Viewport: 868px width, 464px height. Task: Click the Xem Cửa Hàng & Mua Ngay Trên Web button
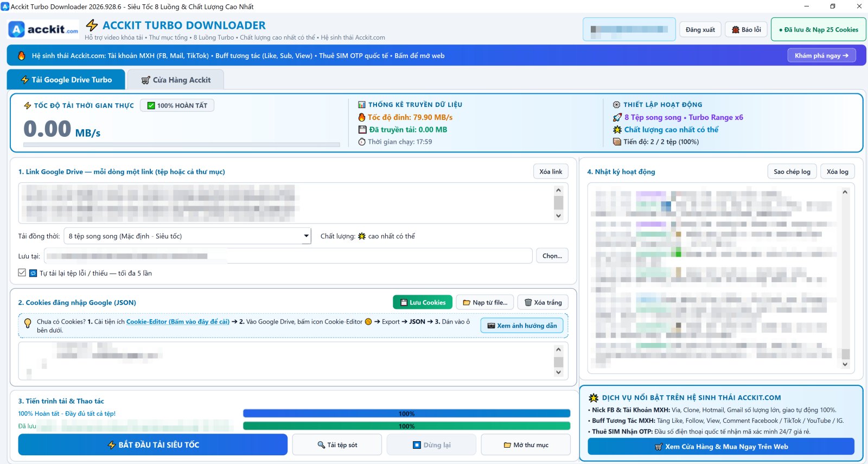click(x=721, y=447)
